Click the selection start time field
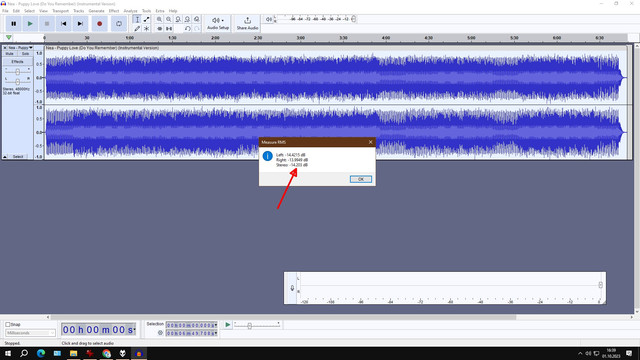This screenshot has width=640, height=360. (x=191, y=325)
